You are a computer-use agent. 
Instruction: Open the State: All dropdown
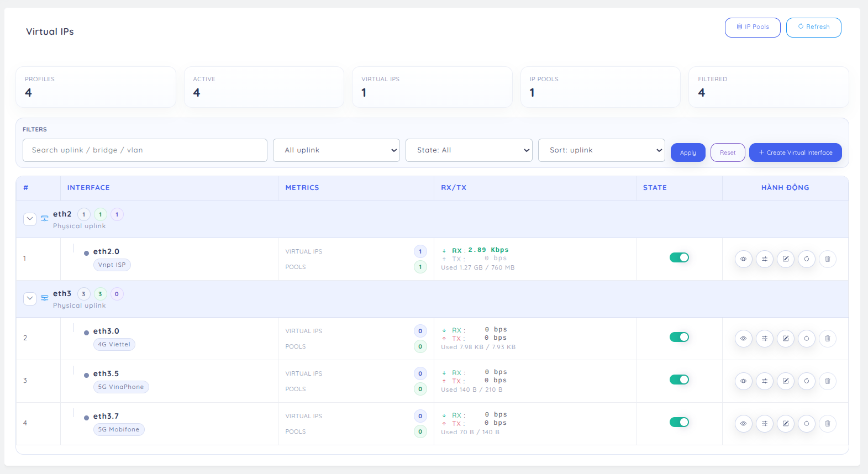click(x=469, y=150)
